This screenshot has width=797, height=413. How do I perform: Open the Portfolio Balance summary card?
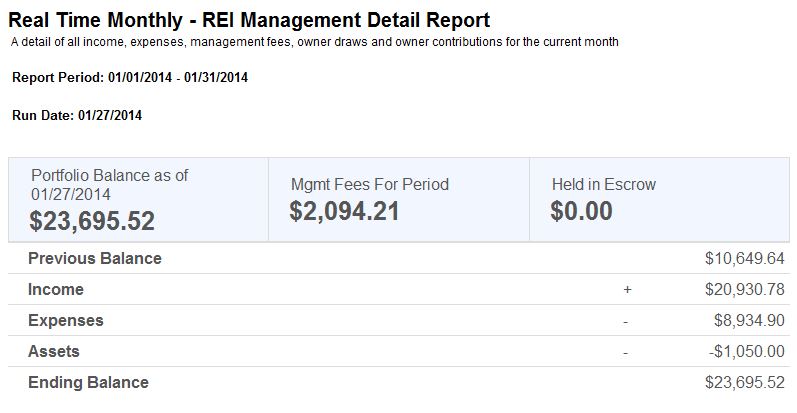pos(138,200)
